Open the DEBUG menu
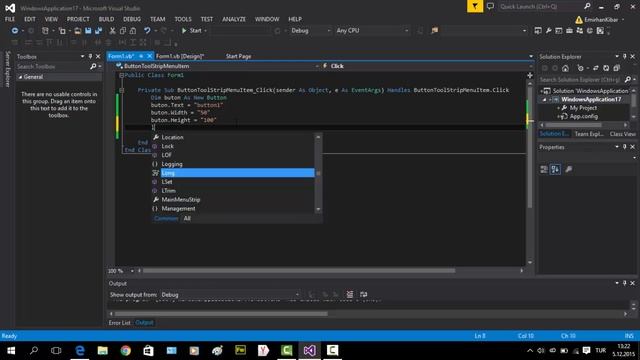This screenshot has width=640, height=360. 132,19
